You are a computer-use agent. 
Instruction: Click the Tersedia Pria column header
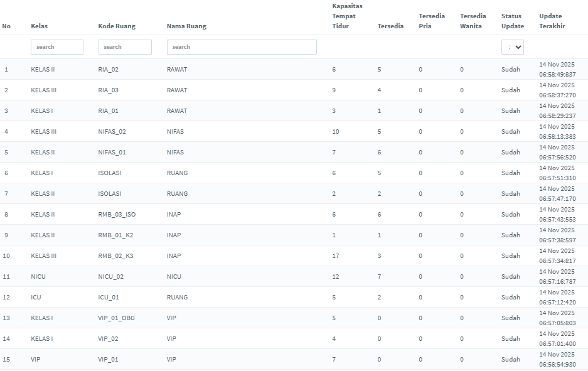click(432, 21)
